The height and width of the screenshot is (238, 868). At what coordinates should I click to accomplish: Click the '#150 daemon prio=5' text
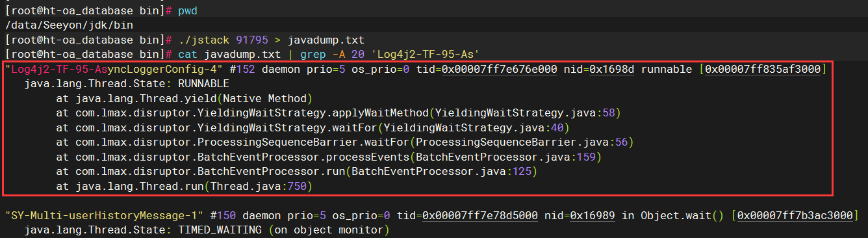pos(267,215)
